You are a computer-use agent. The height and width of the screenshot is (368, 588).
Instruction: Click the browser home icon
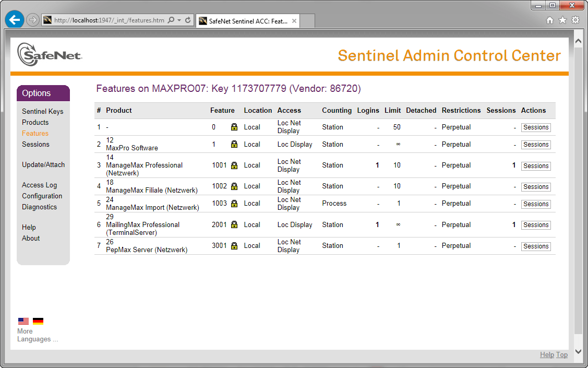tap(550, 20)
